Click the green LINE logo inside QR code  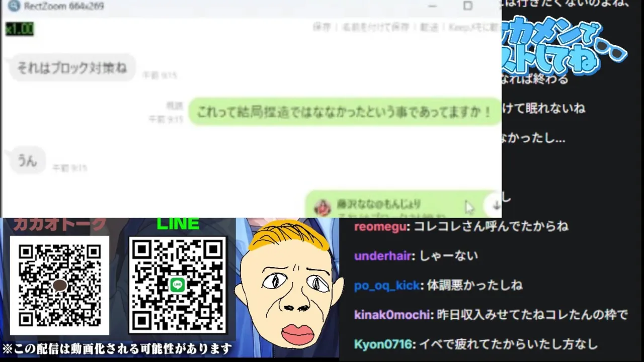click(x=177, y=285)
